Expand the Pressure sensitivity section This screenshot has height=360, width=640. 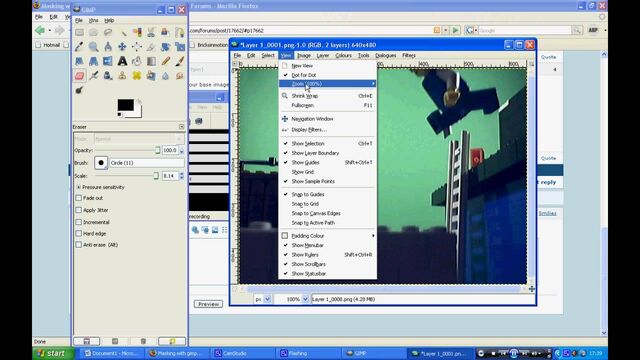tap(79, 187)
